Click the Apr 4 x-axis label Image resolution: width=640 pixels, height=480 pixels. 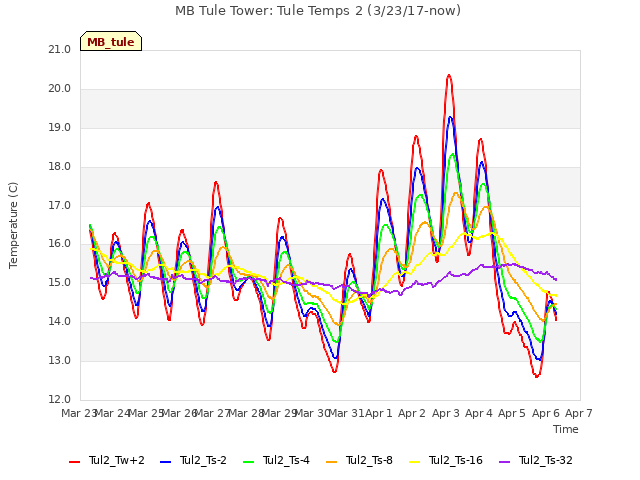click(x=479, y=413)
